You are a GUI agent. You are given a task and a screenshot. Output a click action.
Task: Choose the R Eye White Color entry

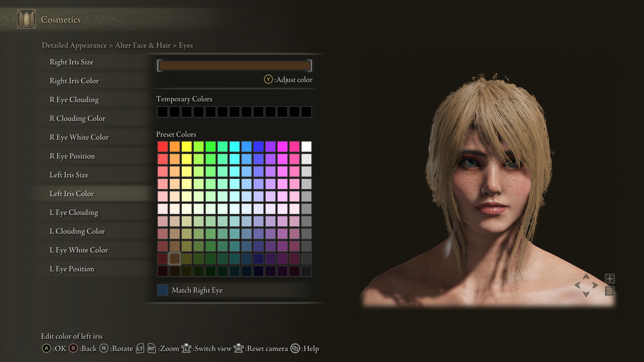coord(79,137)
